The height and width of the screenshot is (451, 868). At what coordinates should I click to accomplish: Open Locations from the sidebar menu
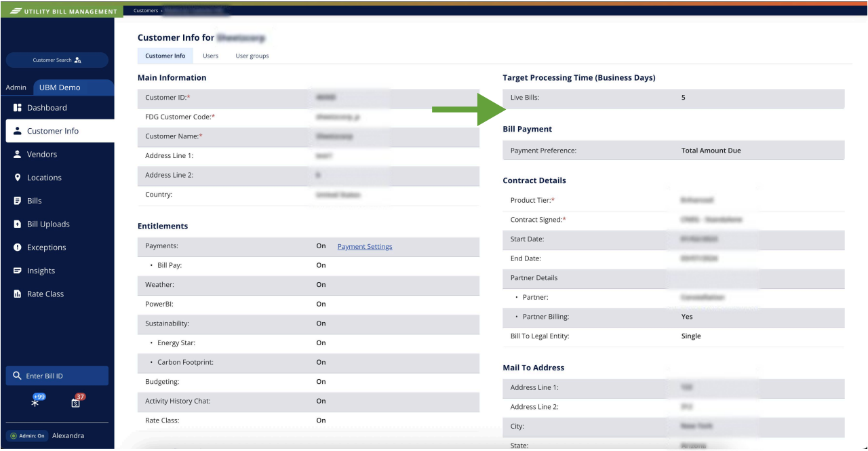pos(44,178)
